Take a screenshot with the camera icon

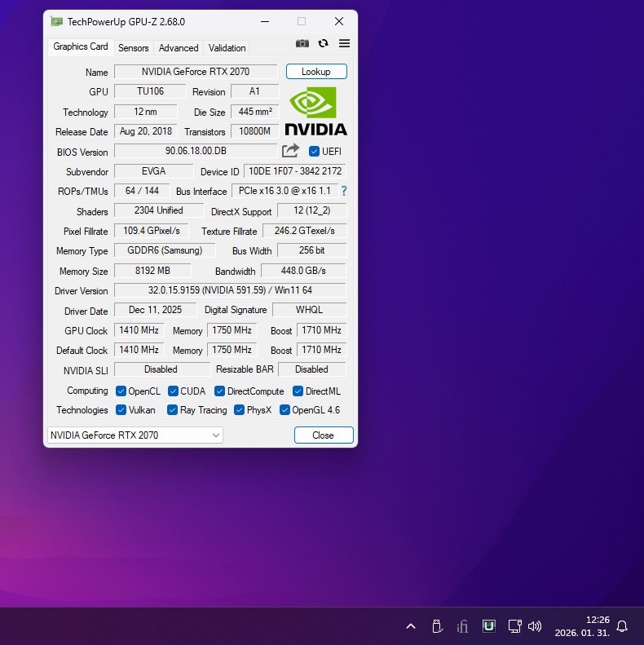click(302, 43)
